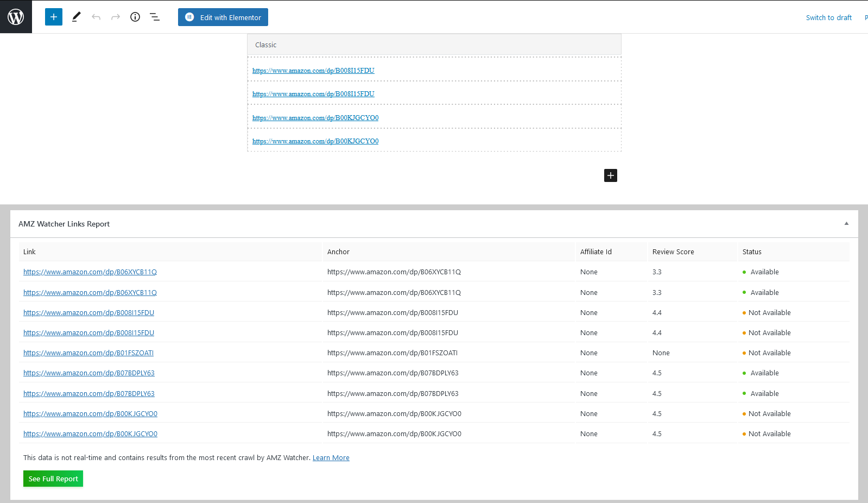Undo the last change
The height and width of the screenshot is (503, 868).
96,17
